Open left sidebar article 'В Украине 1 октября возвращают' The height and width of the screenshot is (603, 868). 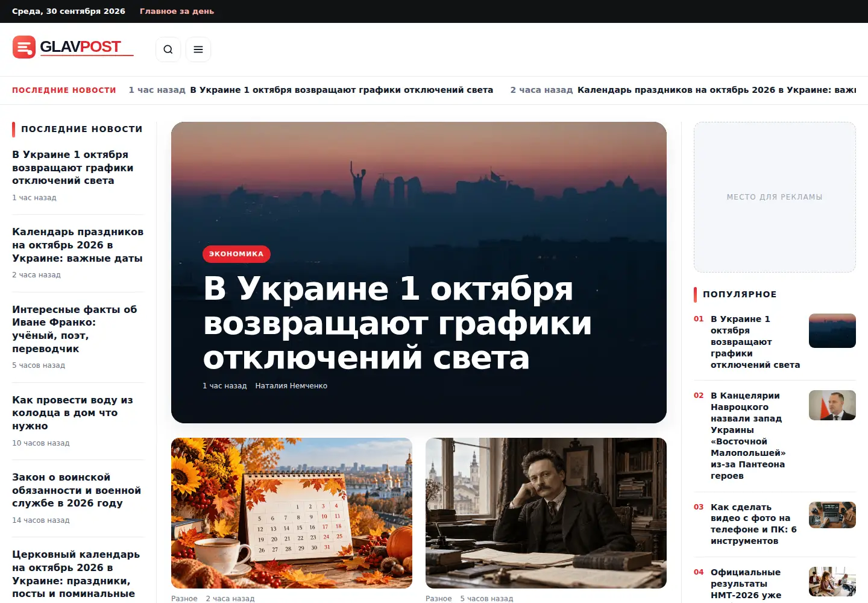coord(73,168)
